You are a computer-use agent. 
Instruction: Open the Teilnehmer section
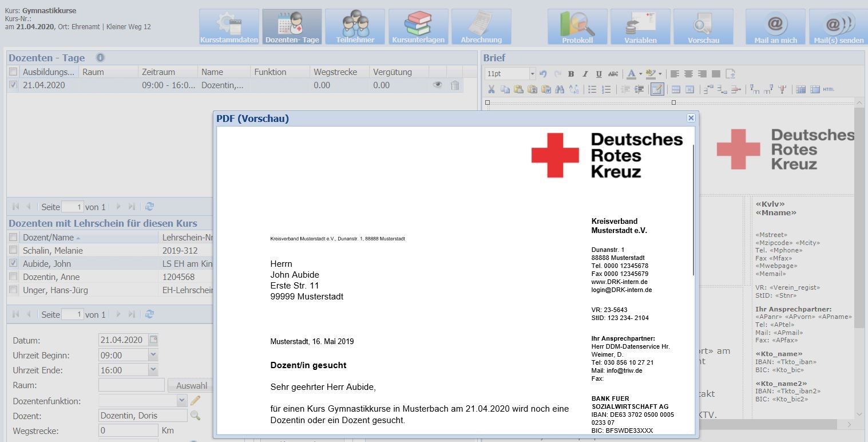pyautogui.click(x=355, y=27)
